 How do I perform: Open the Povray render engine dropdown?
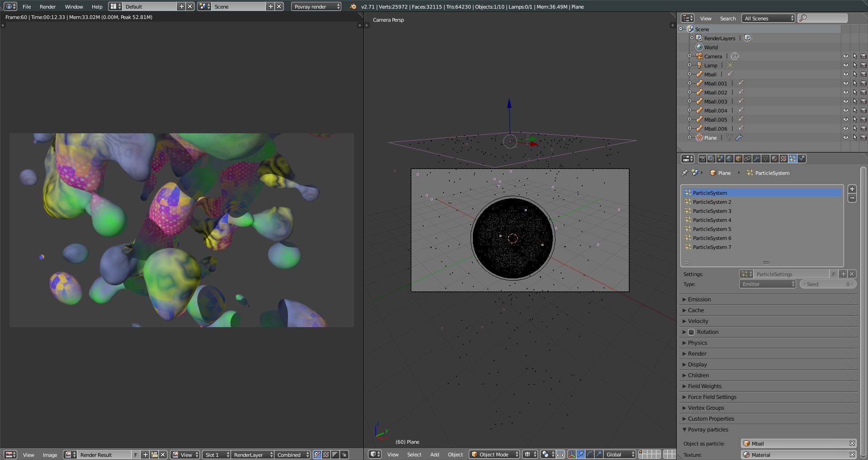[316, 7]
